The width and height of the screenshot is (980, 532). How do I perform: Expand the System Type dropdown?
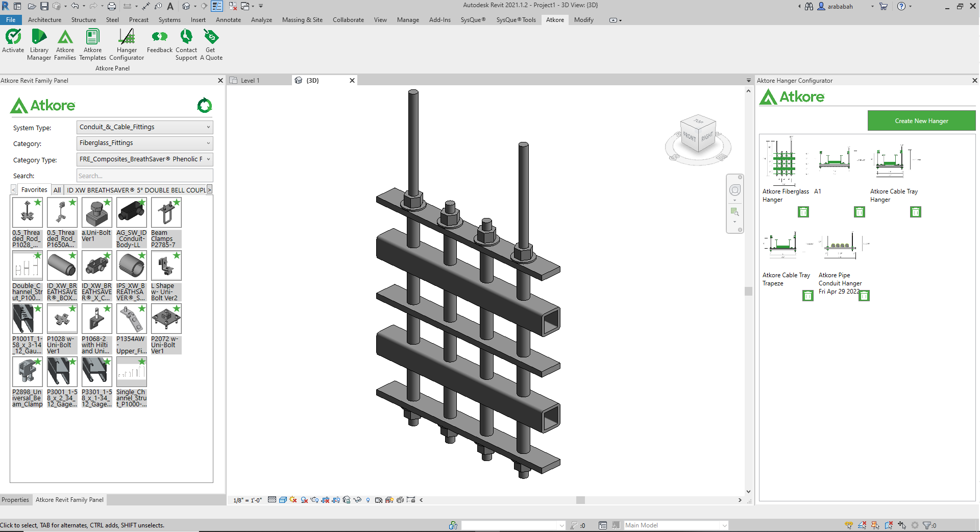pos(144,127)
